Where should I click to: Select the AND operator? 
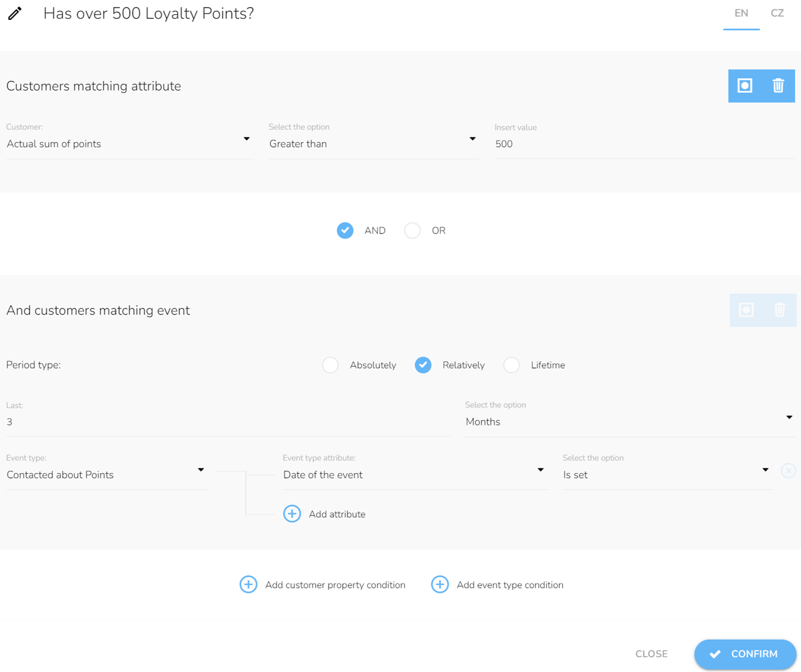click(345, 230)
